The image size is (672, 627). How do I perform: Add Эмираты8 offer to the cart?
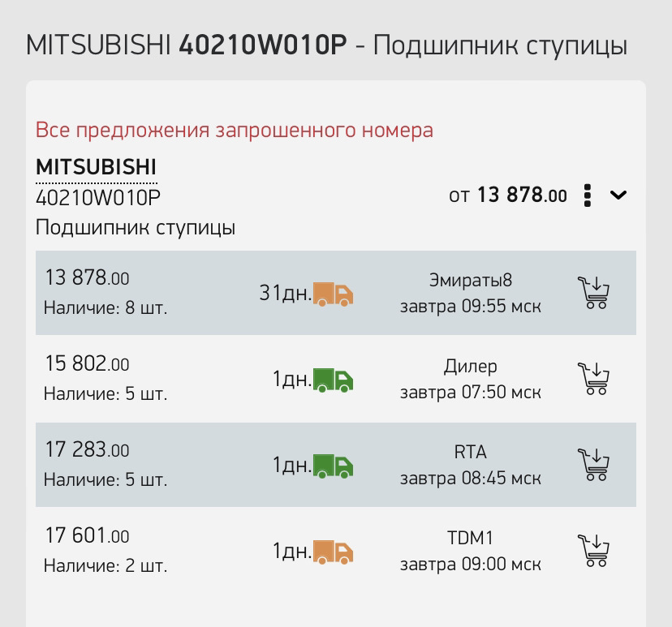594,293
